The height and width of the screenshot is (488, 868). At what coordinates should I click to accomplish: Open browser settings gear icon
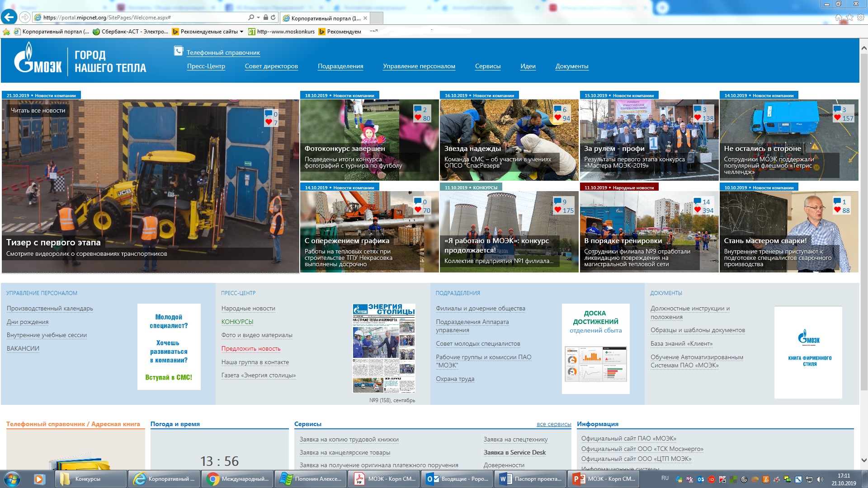pyautogui.click(x=860, y=17)
